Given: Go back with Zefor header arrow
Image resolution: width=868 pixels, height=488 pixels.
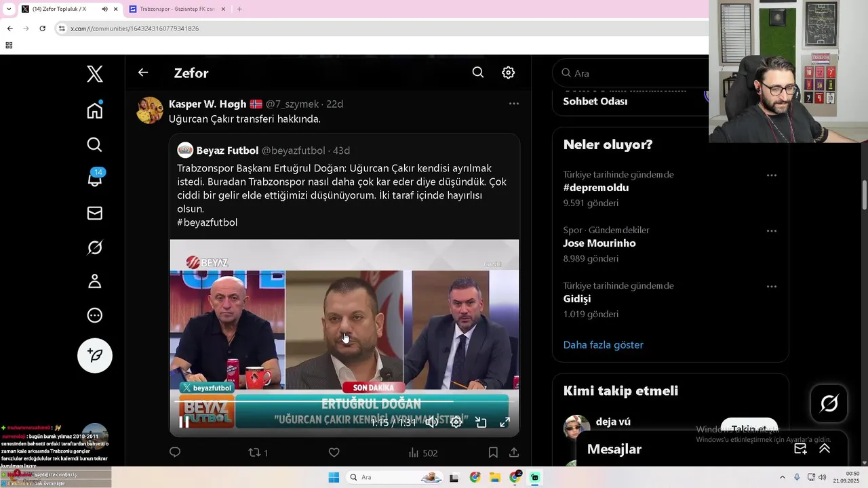Looking at the screenshot, I should coord(143,73).
